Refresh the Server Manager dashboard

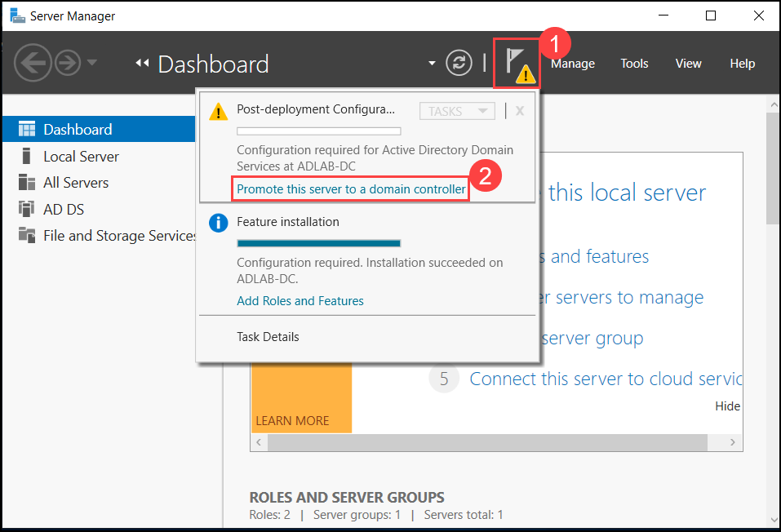pyautogui.click(x=459, y=64)
